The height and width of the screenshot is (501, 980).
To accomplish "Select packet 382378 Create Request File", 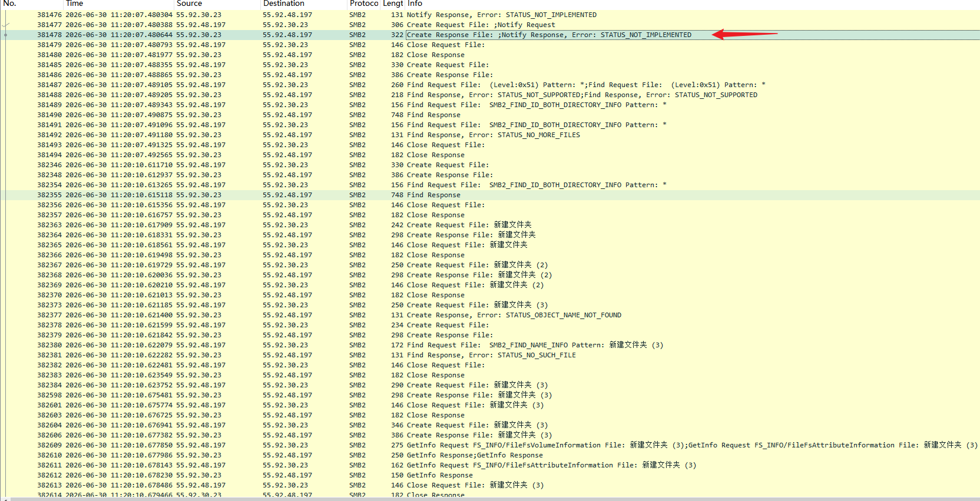I will [x=490, y=325].
